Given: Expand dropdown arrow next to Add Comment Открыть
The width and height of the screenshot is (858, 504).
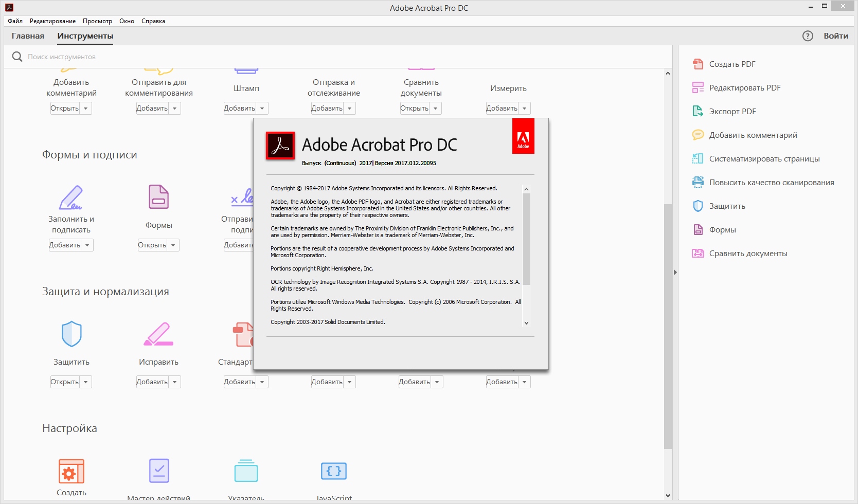Looking at the screenshot, I should 86,109.
